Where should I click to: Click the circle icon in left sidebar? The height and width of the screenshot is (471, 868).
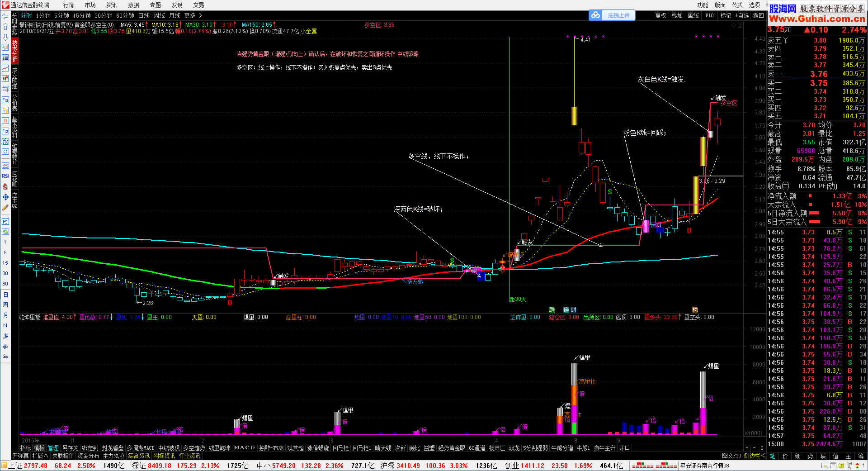5,152
